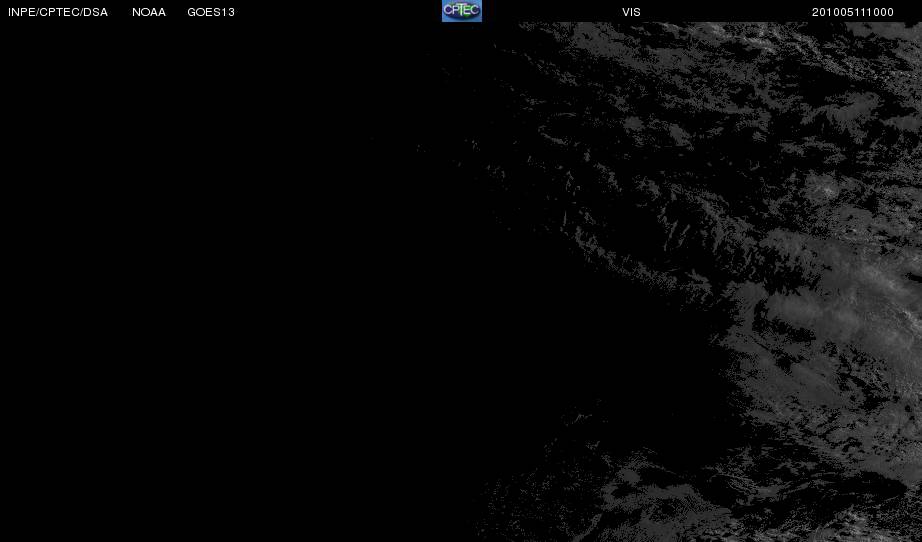Click the VIS channel label
This screenshot has width=922, height=542.
tap(632, 12)
